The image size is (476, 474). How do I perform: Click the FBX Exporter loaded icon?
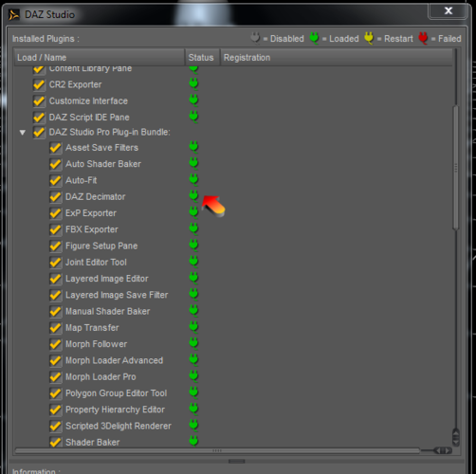(193, 229)
